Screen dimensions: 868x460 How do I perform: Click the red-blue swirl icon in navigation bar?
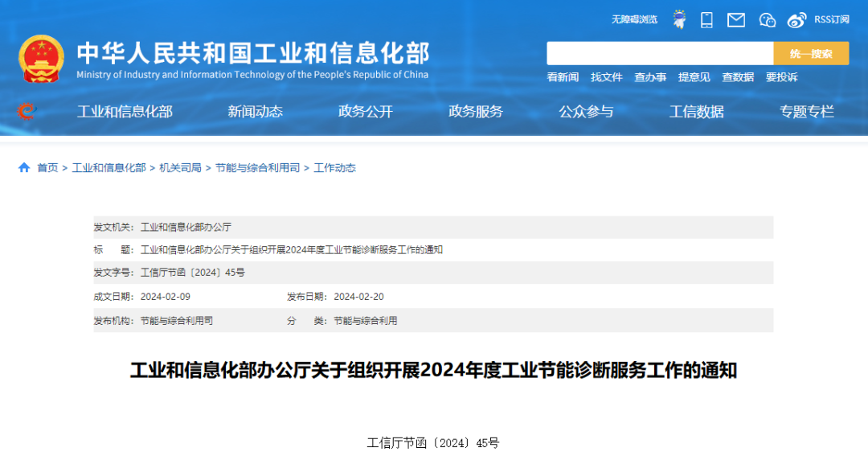pyautogui.click(x=27, y=111)
